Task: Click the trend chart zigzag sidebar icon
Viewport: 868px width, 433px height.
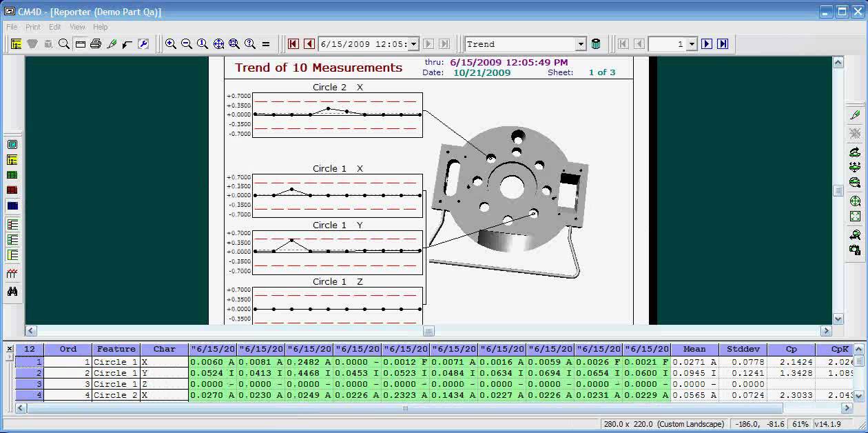Action: tap(12, 274)
